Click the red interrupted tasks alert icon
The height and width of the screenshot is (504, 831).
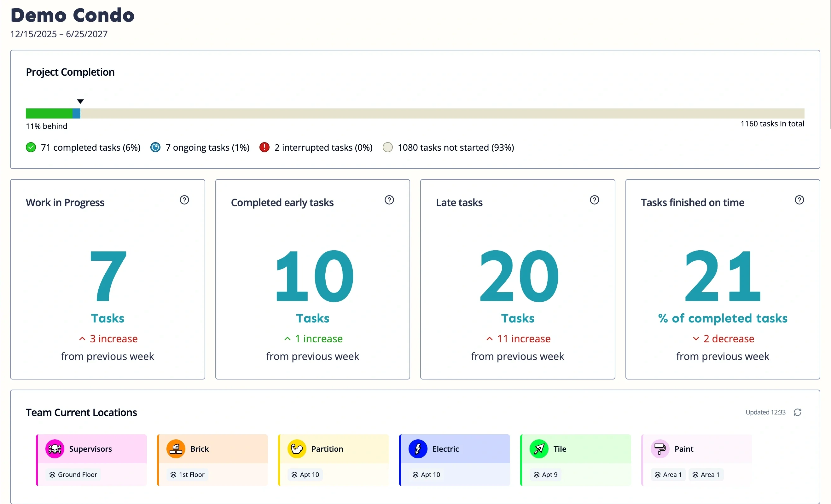pyautogui.click(x=264, y=147)
